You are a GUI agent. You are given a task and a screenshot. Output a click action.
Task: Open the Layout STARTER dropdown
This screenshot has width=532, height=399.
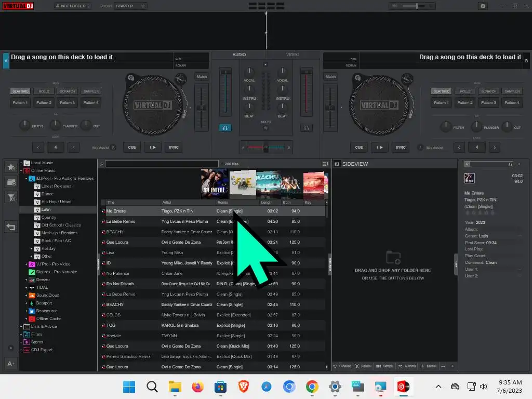pos(130,6)
